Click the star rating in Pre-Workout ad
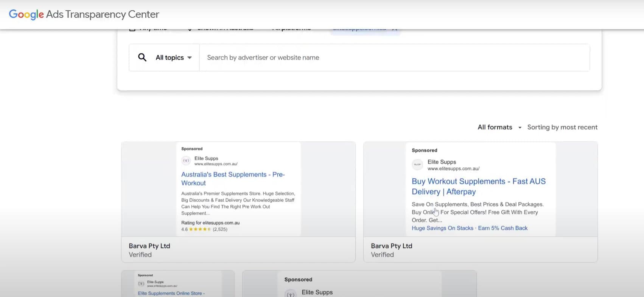Screen dimensions: 644x297 pyautogui.click(x=200, y=229)
